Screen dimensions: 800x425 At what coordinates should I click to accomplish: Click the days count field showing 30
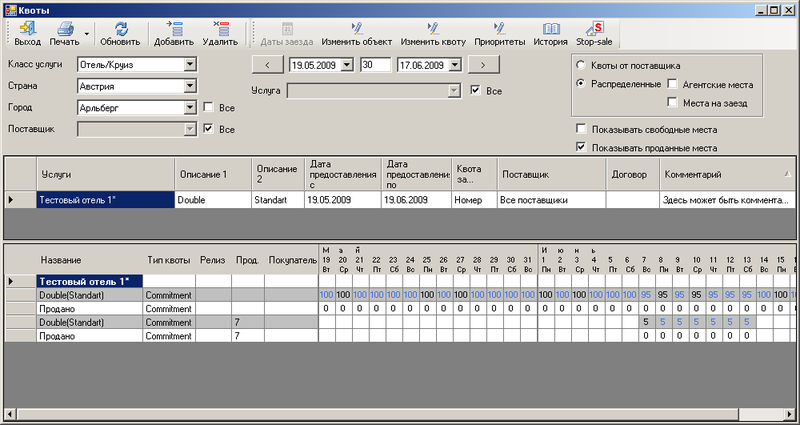375,65
